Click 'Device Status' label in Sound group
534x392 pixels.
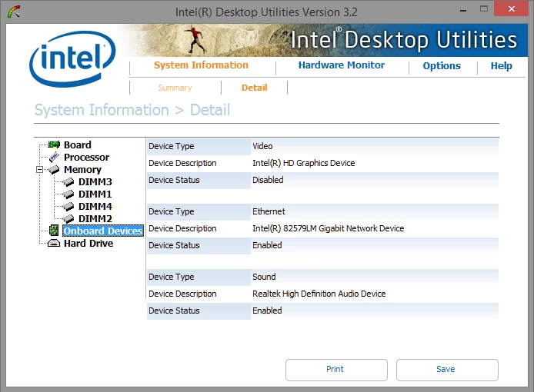coord(174,311)
